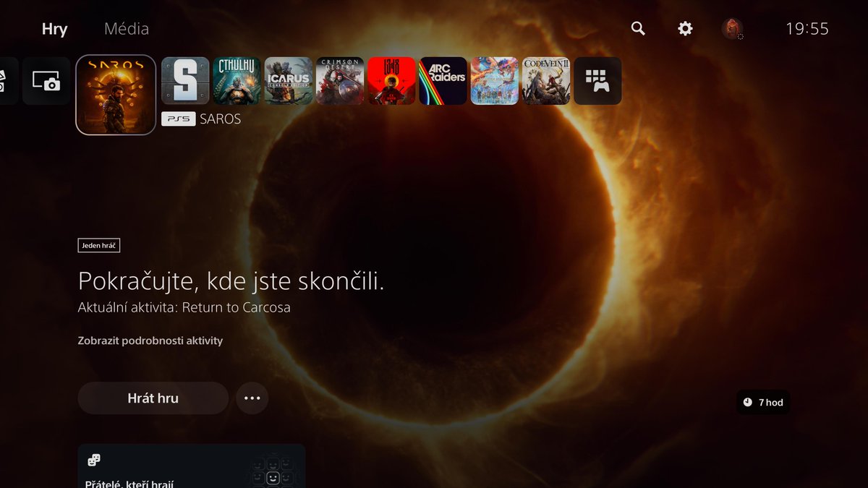This screenshot has height=488, width=868.
Task: Open the Game Library grid icon
Action: 597,81
